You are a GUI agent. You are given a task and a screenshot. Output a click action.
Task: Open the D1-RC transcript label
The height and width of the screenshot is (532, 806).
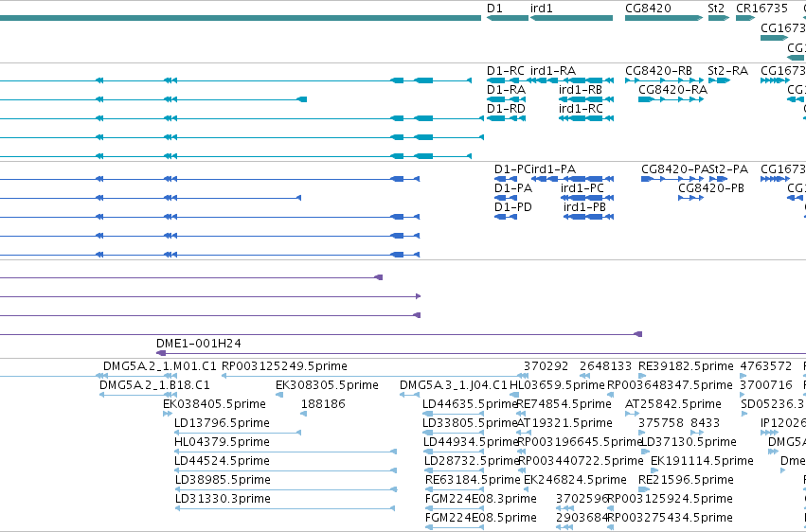[506, 71]
